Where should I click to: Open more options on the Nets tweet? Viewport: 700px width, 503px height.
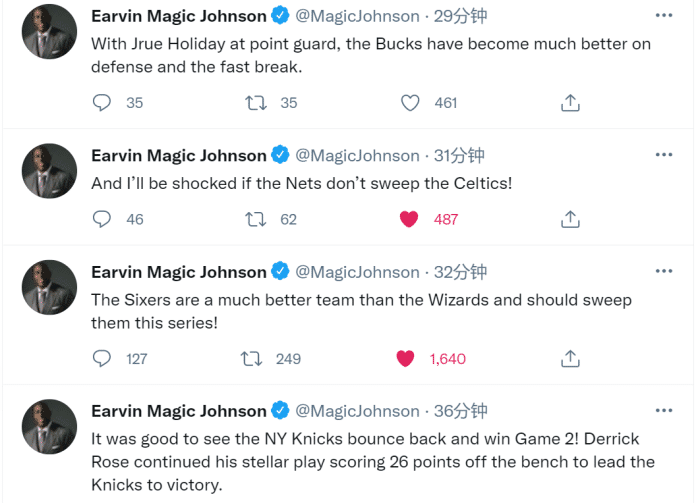point(664,155)
